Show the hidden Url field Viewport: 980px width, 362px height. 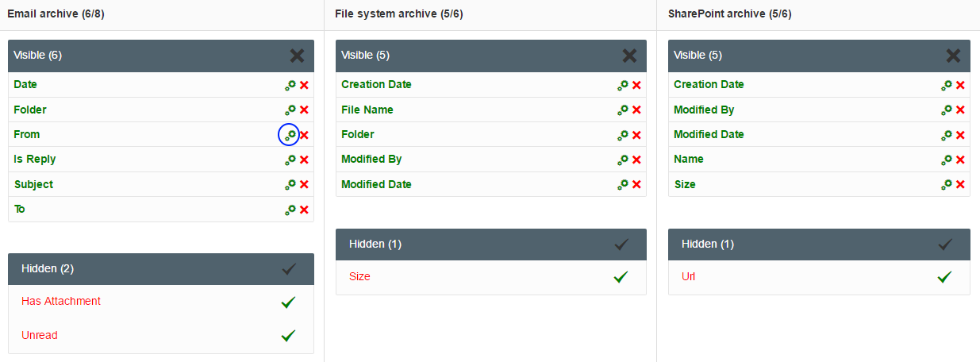[944, 277]
